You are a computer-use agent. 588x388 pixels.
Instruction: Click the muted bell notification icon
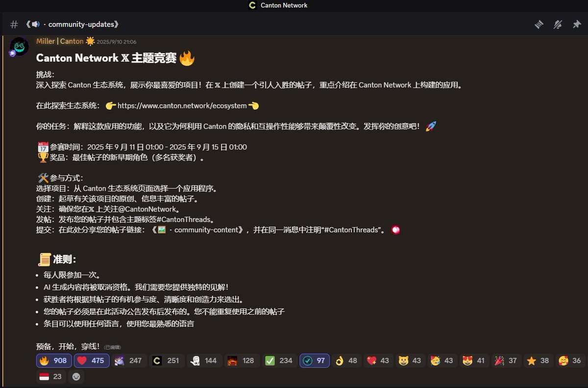coord(558,24)
